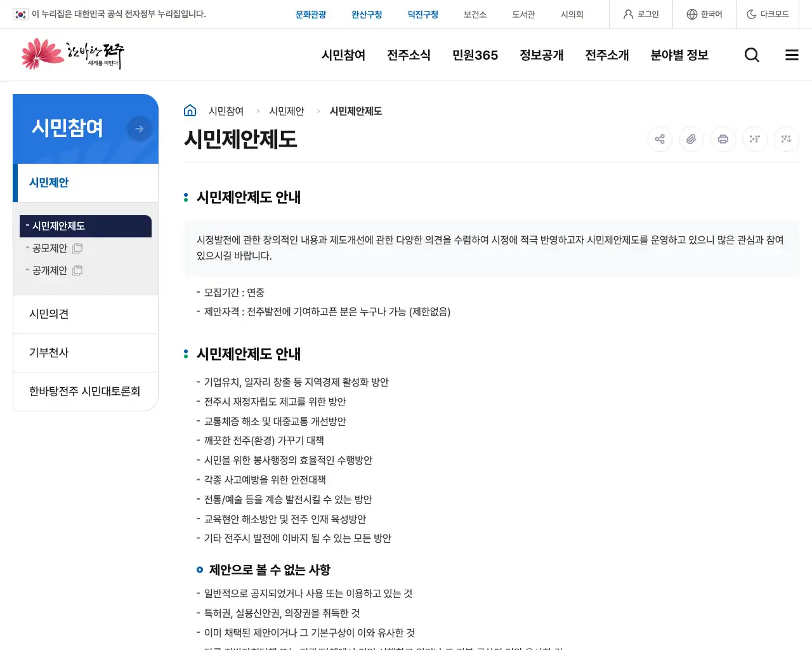Click text '각종 사고예방을 위한 안전대책'

tap(265, 480)
